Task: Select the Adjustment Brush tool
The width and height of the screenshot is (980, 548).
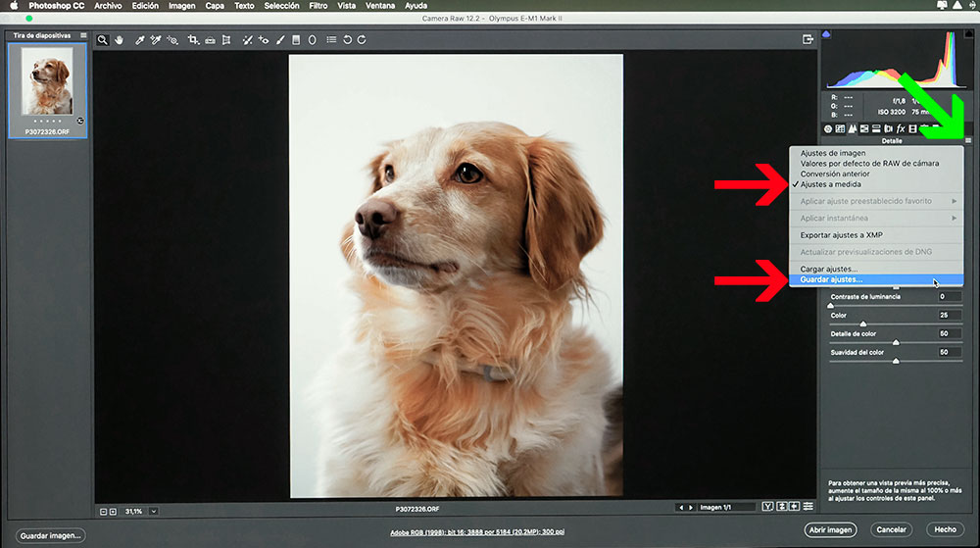Action: tap(280, 40)
